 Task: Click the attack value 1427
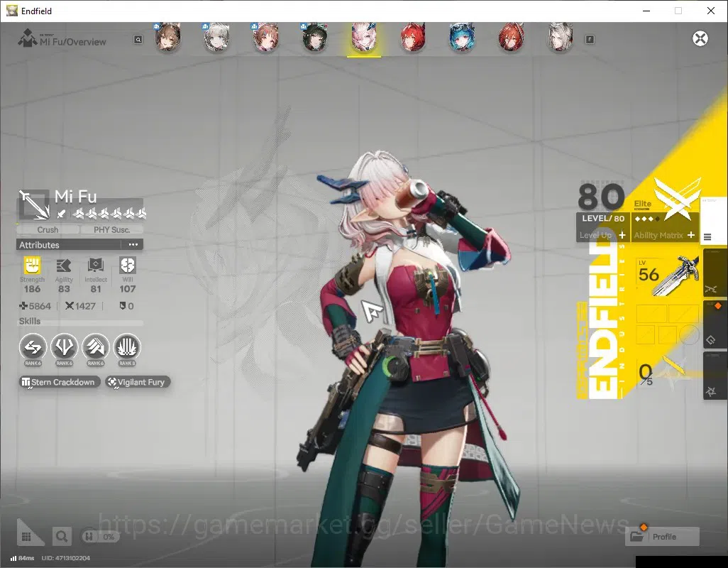coord(80,306)
